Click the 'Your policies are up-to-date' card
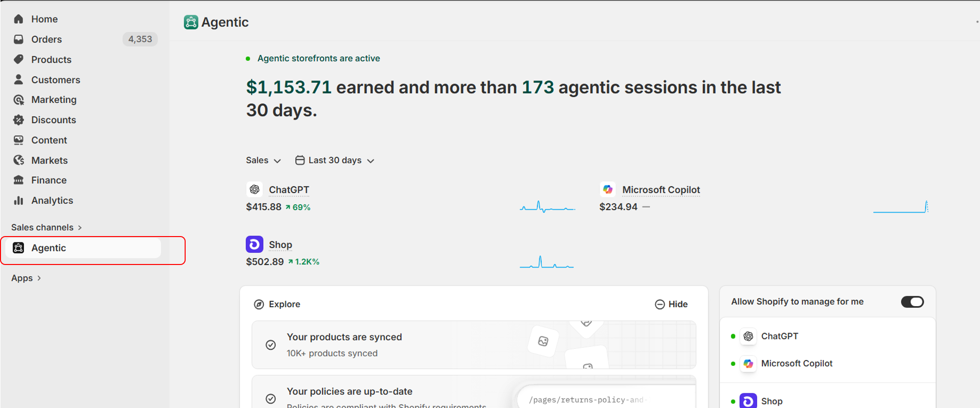This screenshot has width=980, height=408. tap(474, 392)
